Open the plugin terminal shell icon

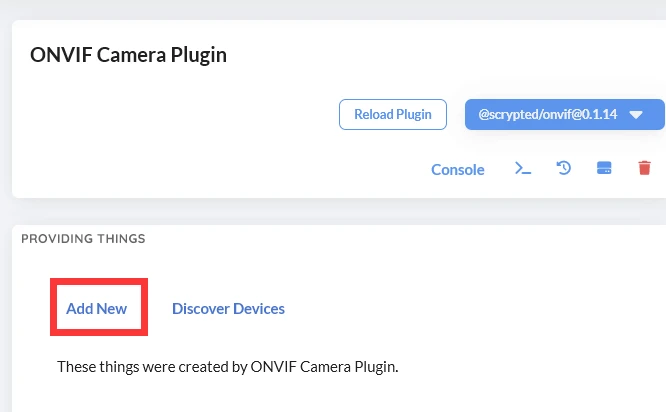point(523,169)
